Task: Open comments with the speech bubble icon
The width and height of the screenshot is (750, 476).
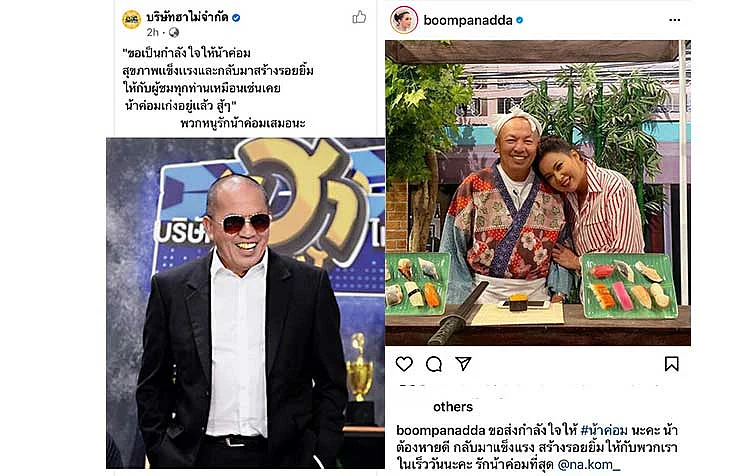Action: click(434, 364)
